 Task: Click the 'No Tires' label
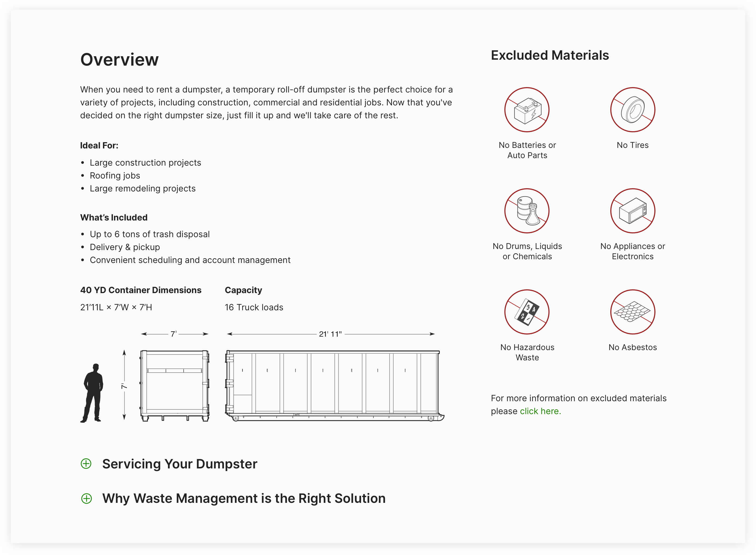click(x=632, y=145)
